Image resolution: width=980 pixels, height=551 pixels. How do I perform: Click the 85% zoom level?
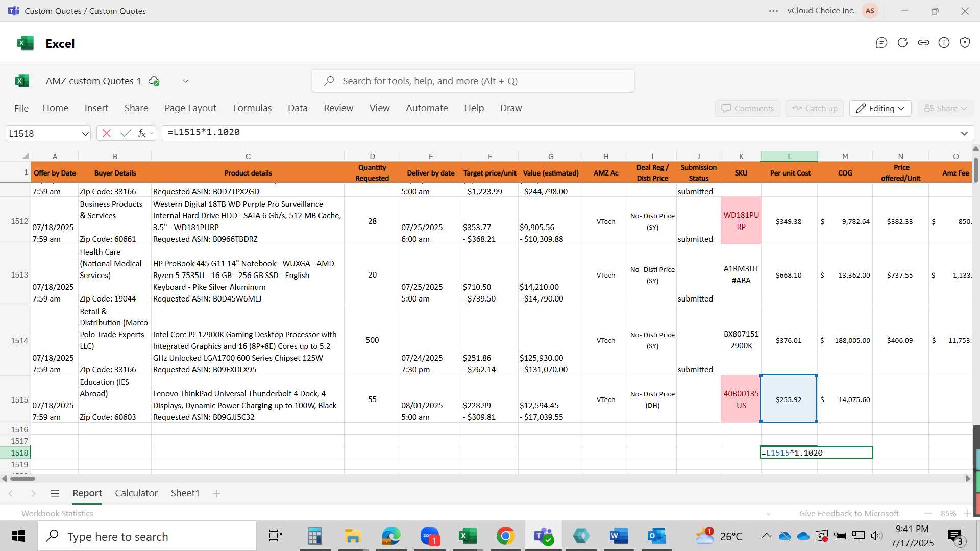[x=948, y=513]
